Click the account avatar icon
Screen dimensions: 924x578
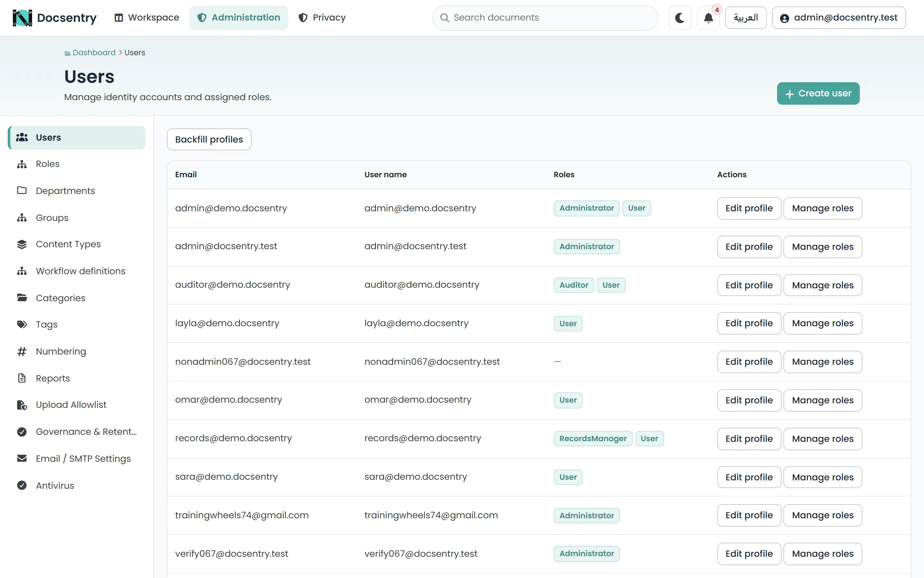pyautogui.click(x=784, y=18)
